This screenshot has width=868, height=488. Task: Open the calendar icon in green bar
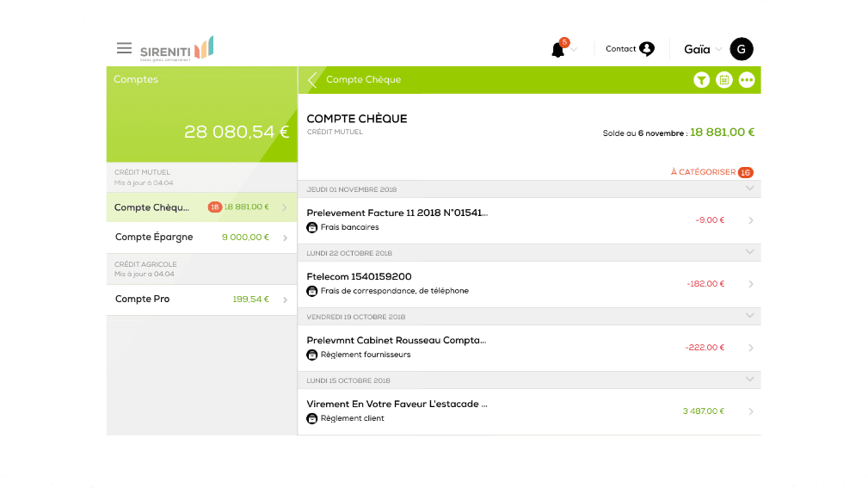pyautogui.click(x=724, y=80)
